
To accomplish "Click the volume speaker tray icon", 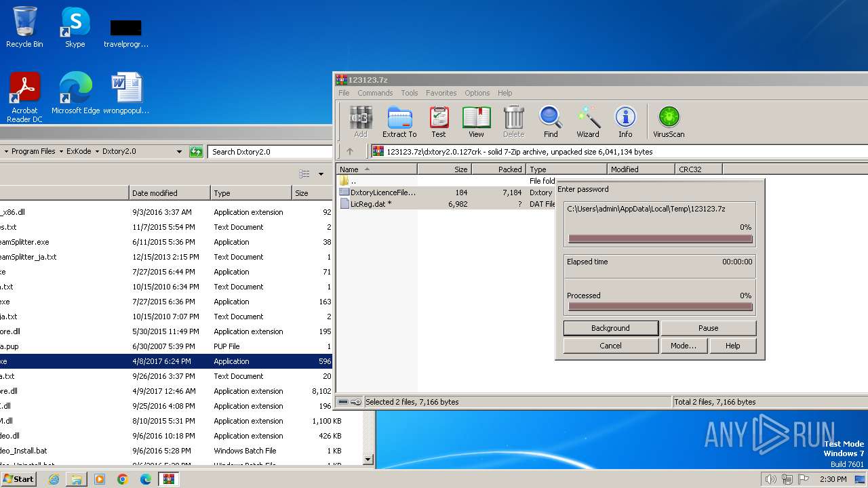I will pyautogui.click(x=770, y=479).
